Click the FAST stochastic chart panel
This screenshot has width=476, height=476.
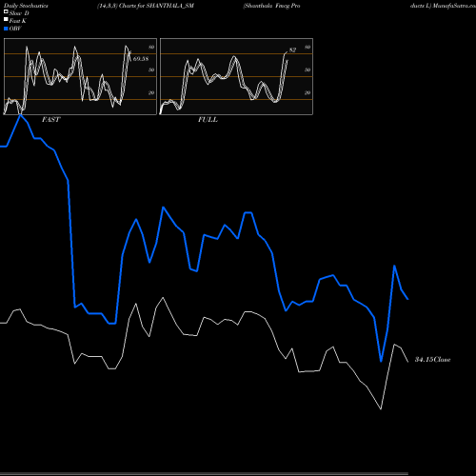(80, 76)
